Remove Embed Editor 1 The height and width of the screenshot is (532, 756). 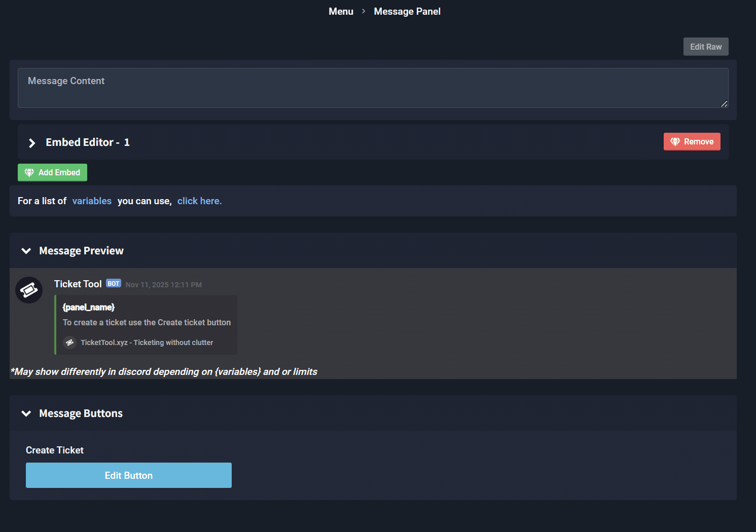[x=692, y=142]
